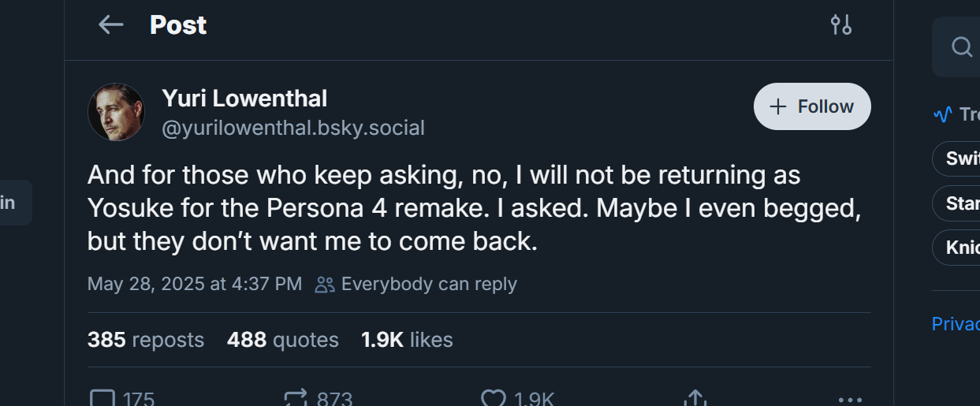Click the Trending chart icon
This screenshot has width=980, height=406.
pos(942,115)
